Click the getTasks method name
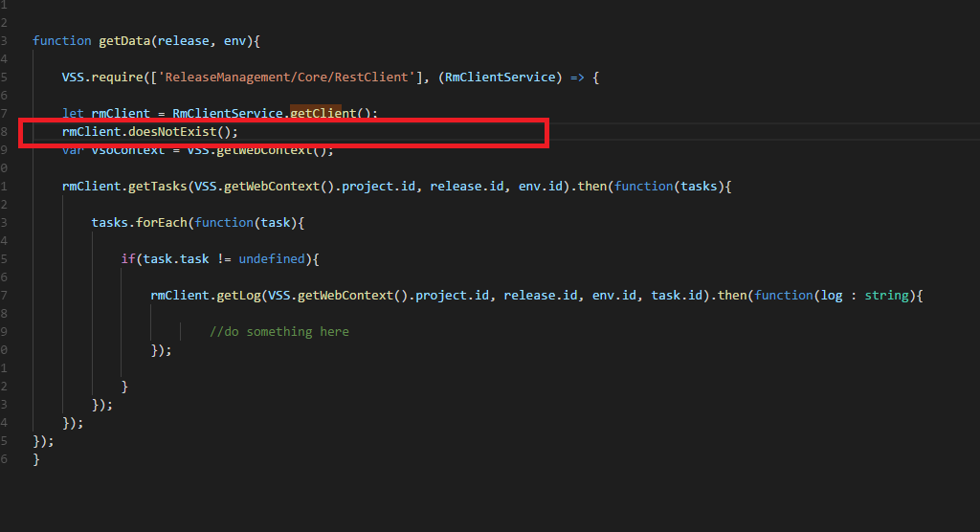Screen dimensions: 980x532 158,187
